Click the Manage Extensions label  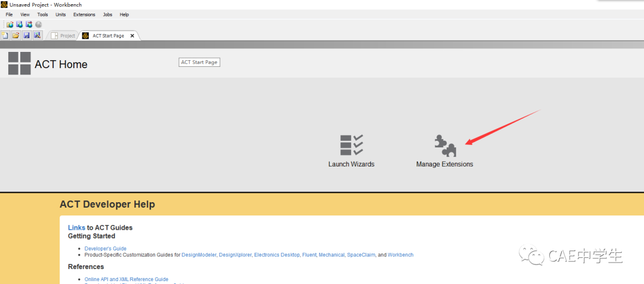445,164
